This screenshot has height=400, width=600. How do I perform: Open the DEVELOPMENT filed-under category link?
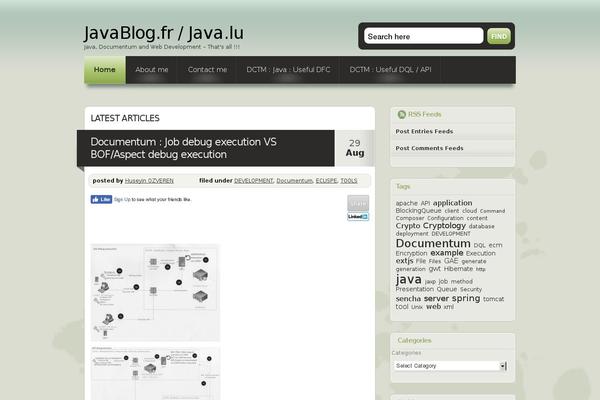254,181
